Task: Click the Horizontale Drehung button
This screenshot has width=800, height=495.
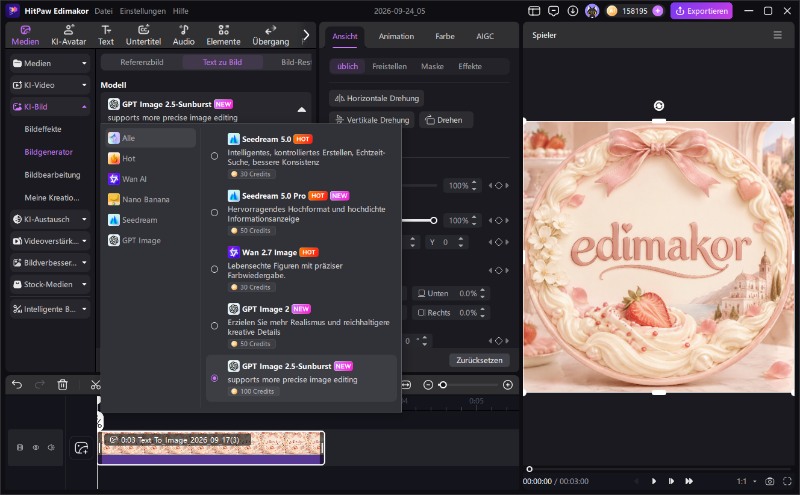Action: [377, 98]
